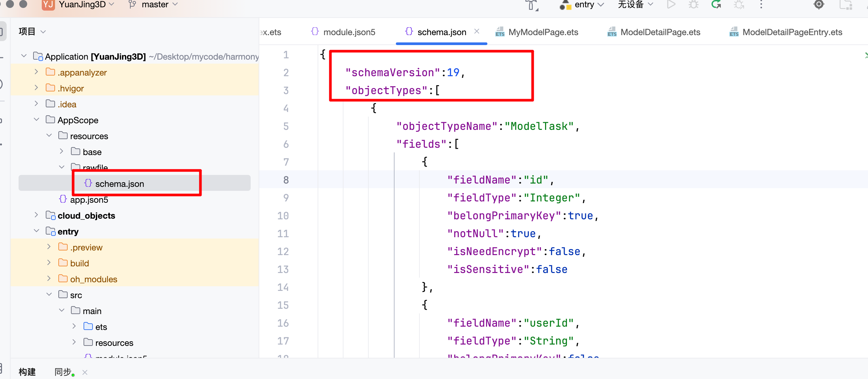Click the Debug bug icon
This screenshot has width=868, height=379.
pyautogui.click(x=694, y=5)
